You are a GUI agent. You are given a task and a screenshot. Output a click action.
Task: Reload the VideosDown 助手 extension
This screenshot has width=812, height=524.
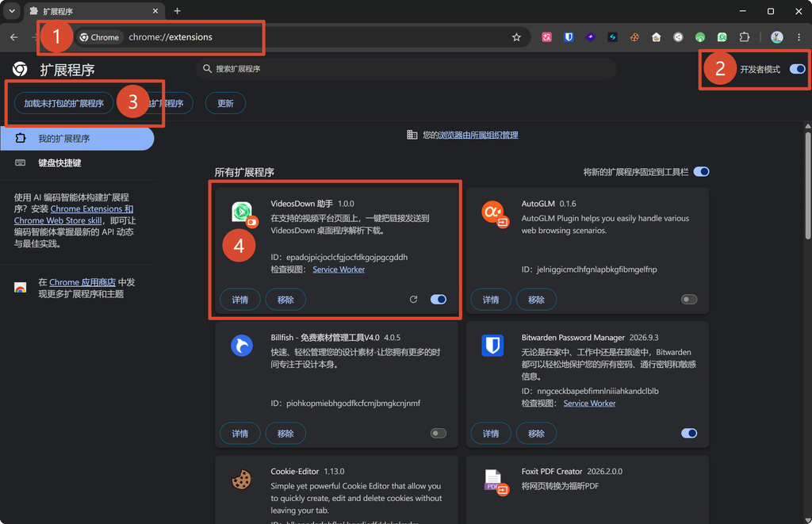coord(413,300)
